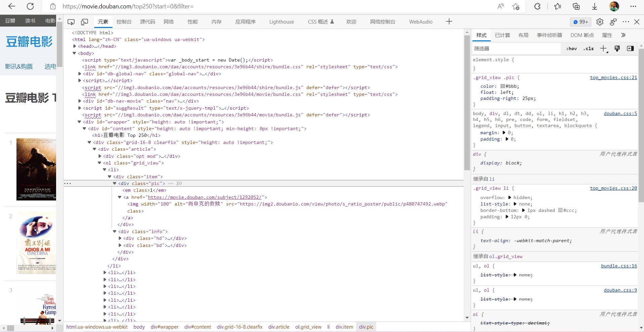Collapse the ol class="grid_view" node

tap(99, 163)
